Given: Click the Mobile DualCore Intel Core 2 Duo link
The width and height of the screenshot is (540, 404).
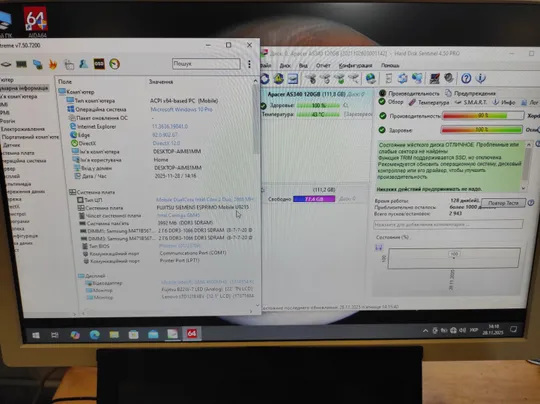Looking at the screenshot, I should [x=205, y=199].
